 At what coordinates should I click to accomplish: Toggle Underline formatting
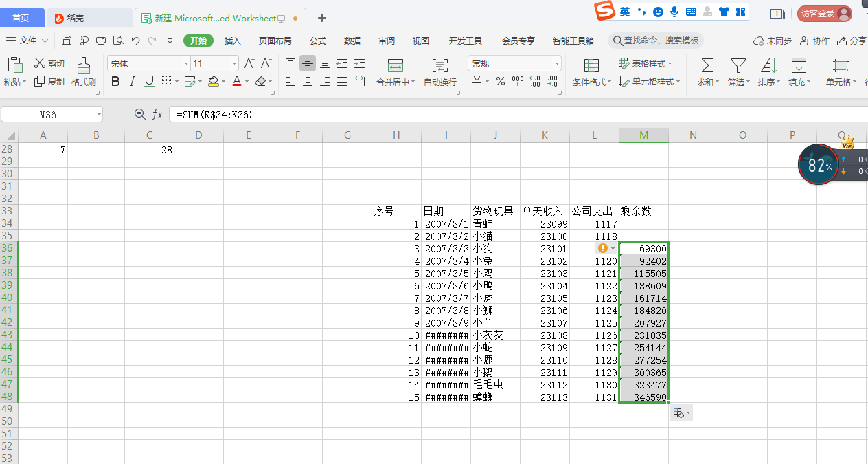coord(150,82)
